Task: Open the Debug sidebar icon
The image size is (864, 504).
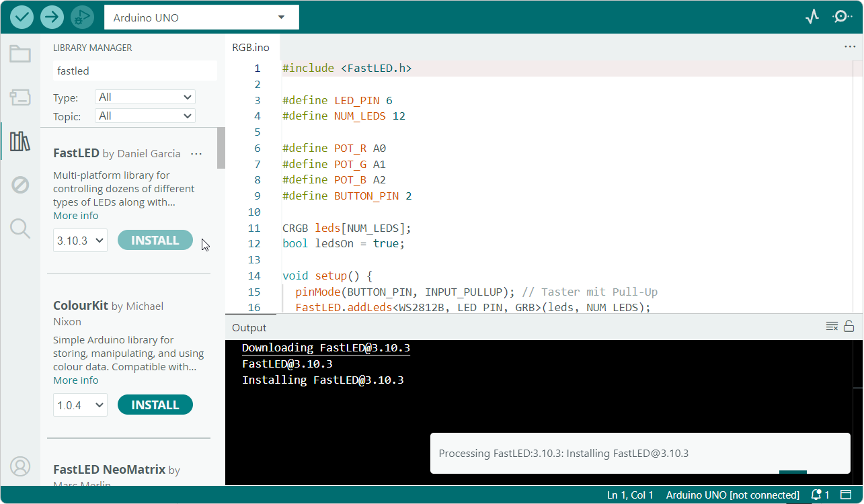Action: [20, 185]
